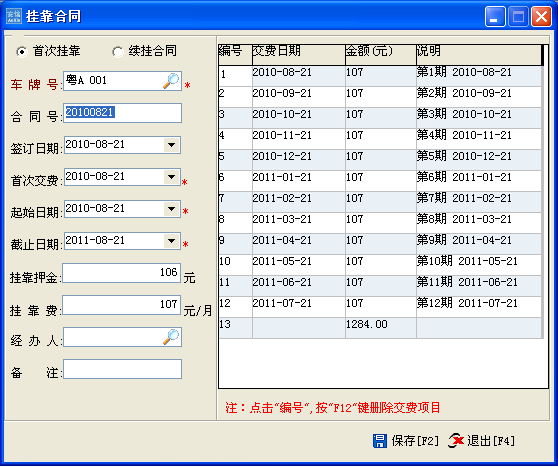Exit using the 退出[F4] button
Image resolution: width=558 pixels, height=467 pixels.
[x=482, y=441]
